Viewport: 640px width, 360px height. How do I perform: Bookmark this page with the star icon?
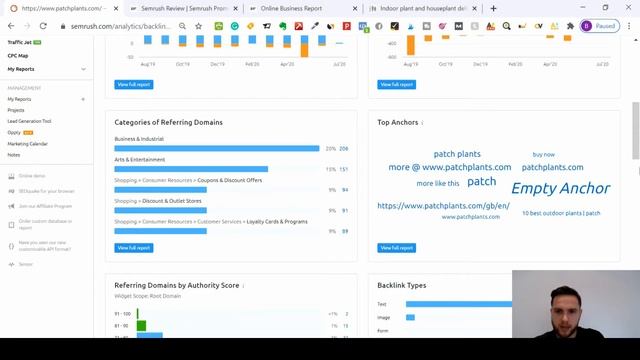tap(198, 26)
